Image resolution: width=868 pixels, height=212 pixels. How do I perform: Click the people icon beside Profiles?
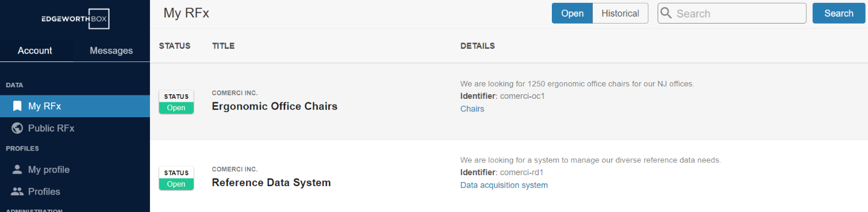coord(17,191)
